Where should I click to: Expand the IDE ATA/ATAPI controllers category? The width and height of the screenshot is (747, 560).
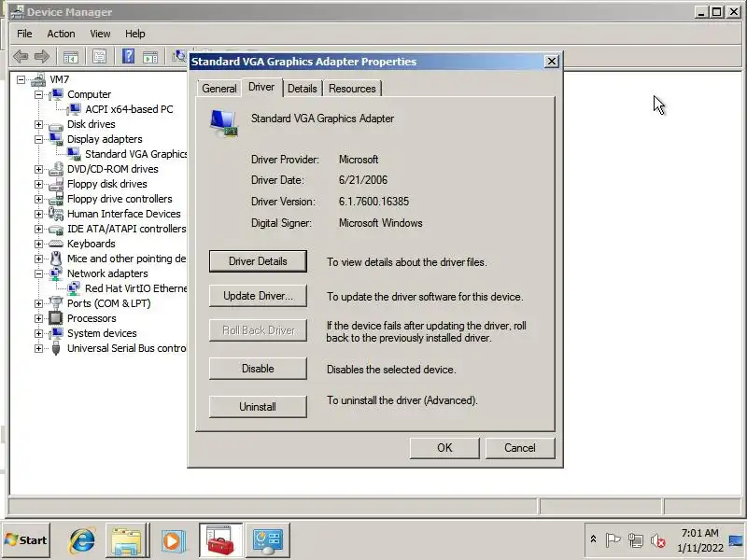(38, 229)
